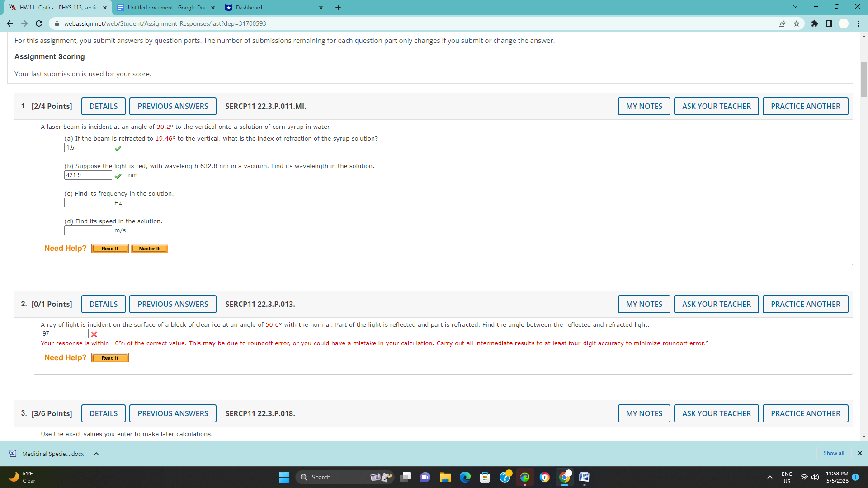The height and width of the screenshot is (488, 868).
Task: Open Chrome's three-dot customize menu
Action: pos(859,23)
